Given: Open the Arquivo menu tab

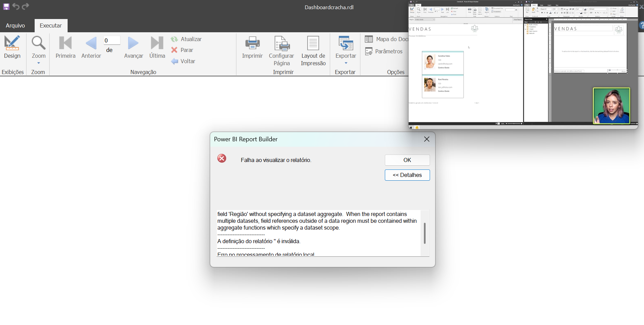Looking at the screenshot, I should (15, 25).
